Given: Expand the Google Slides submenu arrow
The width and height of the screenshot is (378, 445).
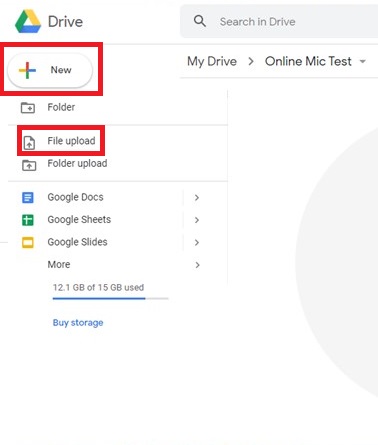Looking at the screenshot, I should point(197,242).
